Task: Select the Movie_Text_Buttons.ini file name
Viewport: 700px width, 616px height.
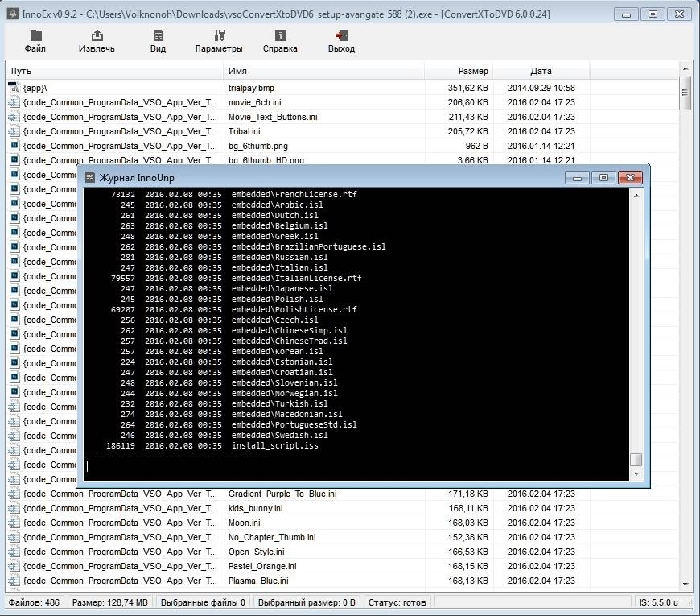Action: click(x=273, y=117)
